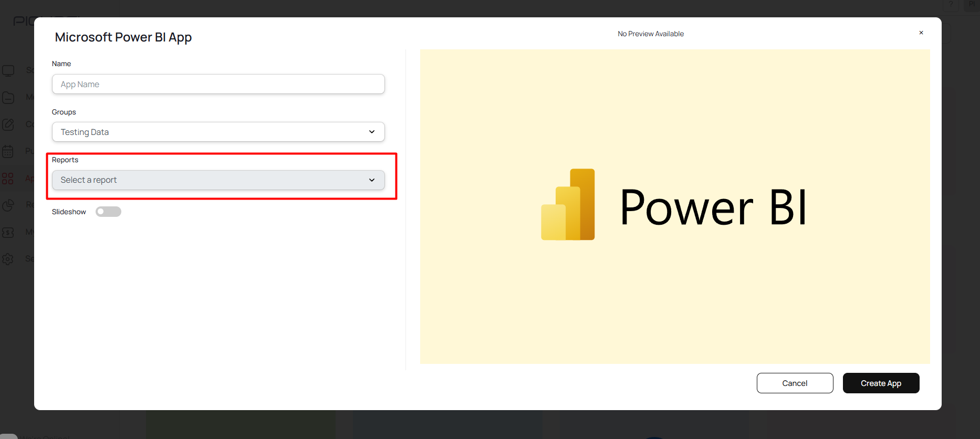The width and height of the screenshot is (980, 439).
Task: Click the Microsoft Power BI App title
Action: tap(123, 37)
